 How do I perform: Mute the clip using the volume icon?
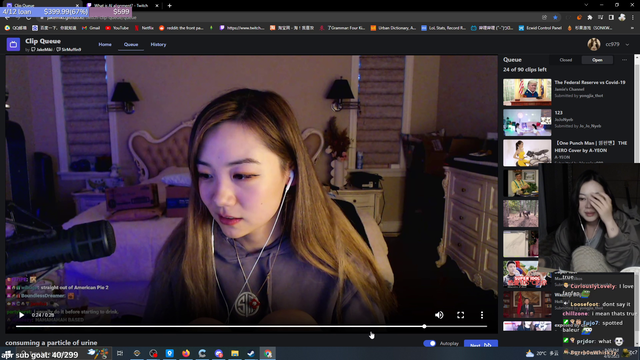click(x=439, y=315)
